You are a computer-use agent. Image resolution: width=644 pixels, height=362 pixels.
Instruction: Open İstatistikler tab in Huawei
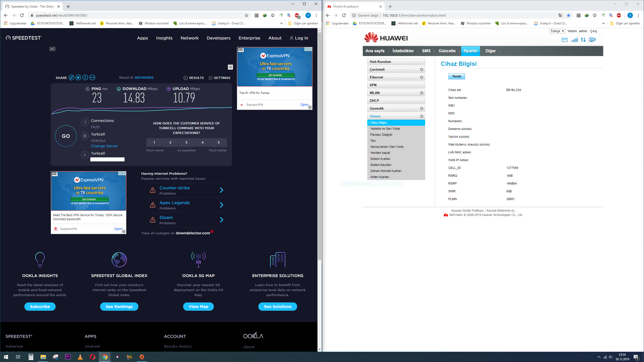tap(403, 51)
